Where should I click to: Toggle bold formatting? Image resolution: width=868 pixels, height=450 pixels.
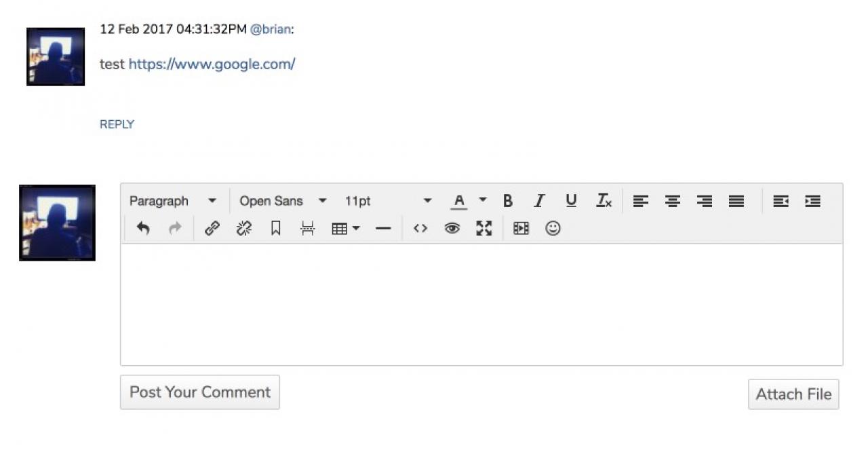(507, 201)
